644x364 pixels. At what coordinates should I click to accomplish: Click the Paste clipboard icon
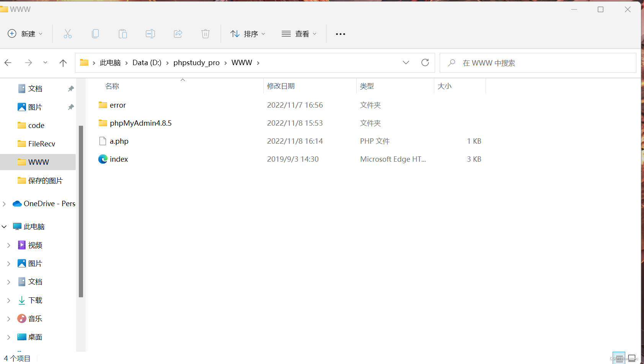pos(123,34)
